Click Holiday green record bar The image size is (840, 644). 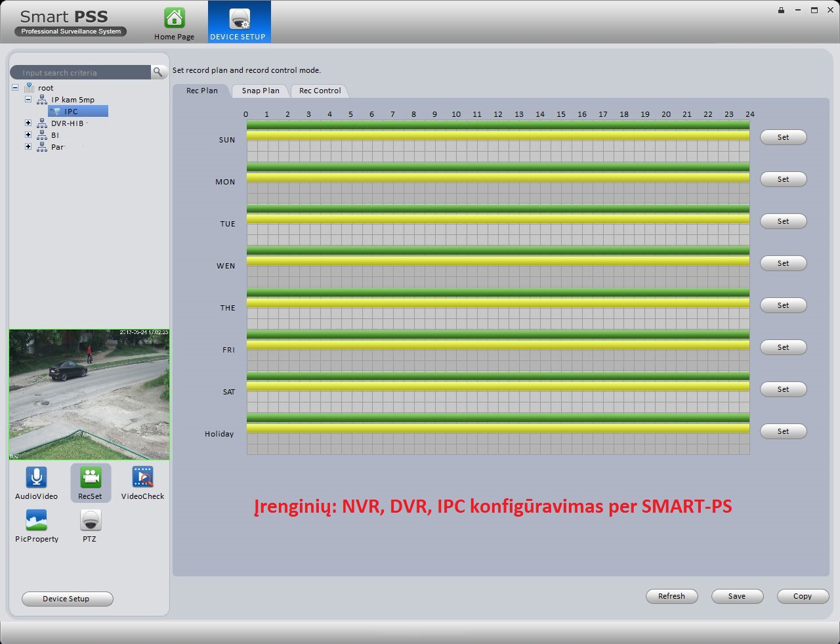click(498, 419)
